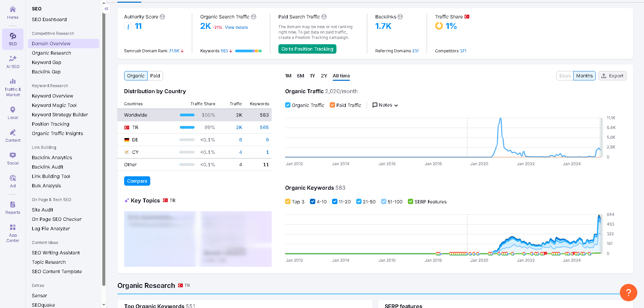Viewport: 644px width, 308px height.
Task: Open the orange help question-mark button
Action: click(628, 292)
